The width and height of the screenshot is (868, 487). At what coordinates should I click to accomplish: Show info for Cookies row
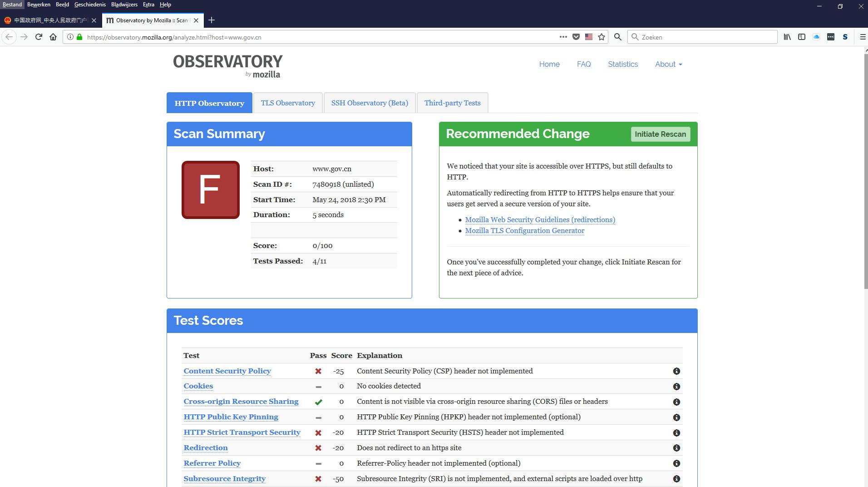676,387
